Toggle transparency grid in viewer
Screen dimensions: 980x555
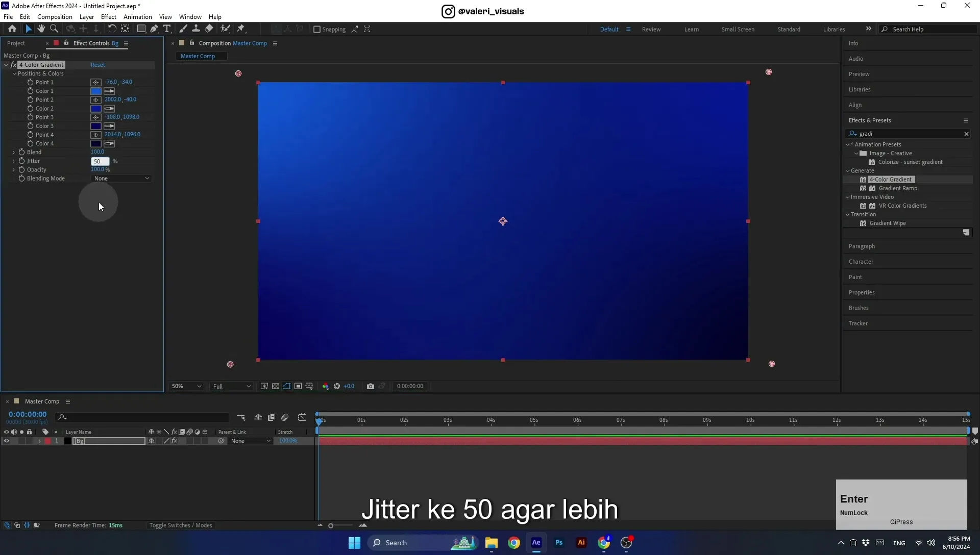[276, 386]
